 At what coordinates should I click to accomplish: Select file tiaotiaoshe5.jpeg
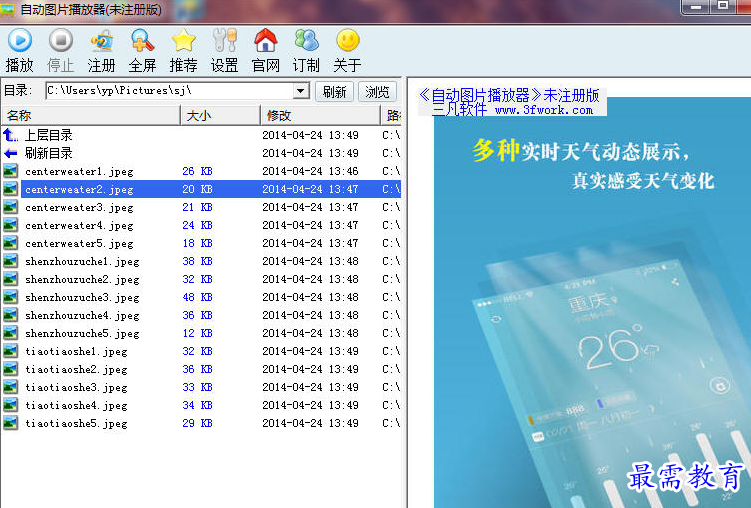click(x=76, y=423)
